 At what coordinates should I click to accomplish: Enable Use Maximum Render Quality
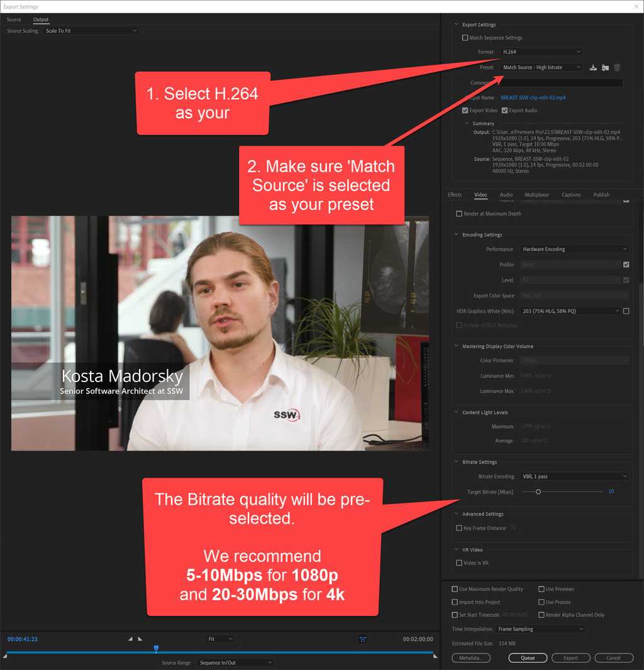454,589
